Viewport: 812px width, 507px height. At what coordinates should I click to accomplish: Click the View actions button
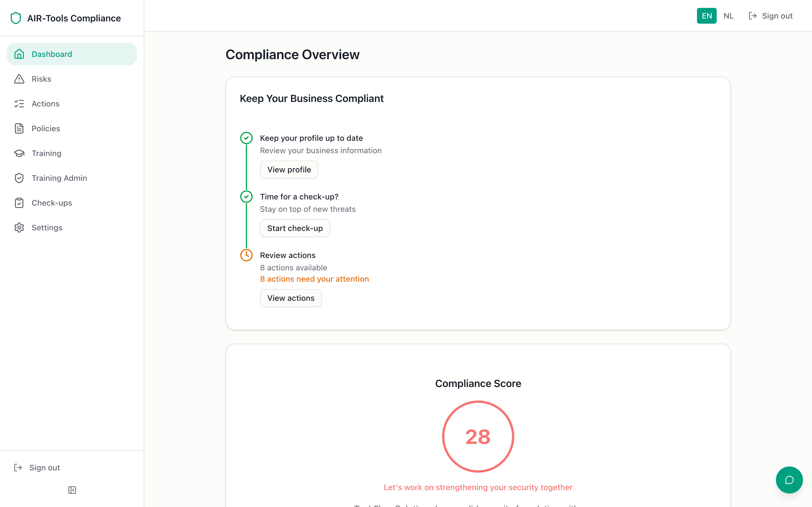coord(291,298)
